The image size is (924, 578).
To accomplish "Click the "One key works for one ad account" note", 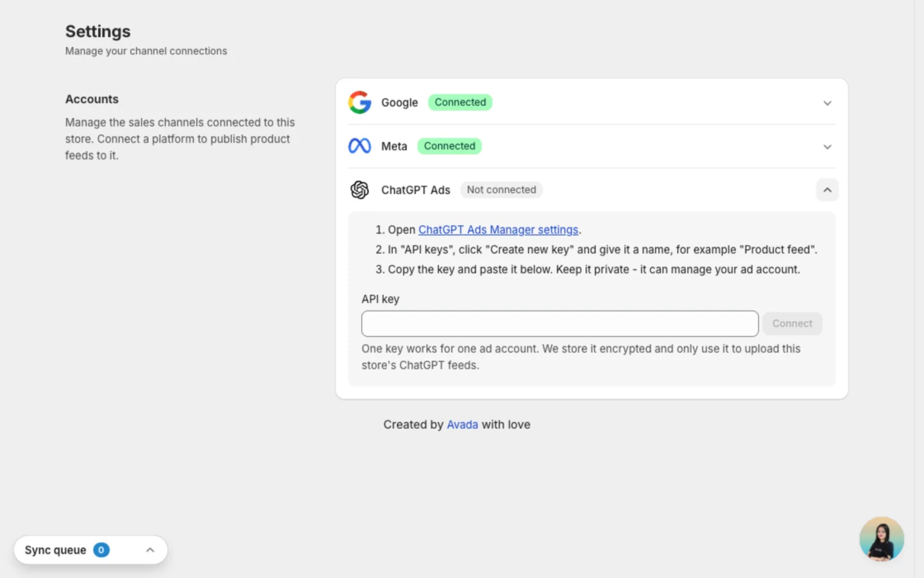I will (x=581, y=357).
